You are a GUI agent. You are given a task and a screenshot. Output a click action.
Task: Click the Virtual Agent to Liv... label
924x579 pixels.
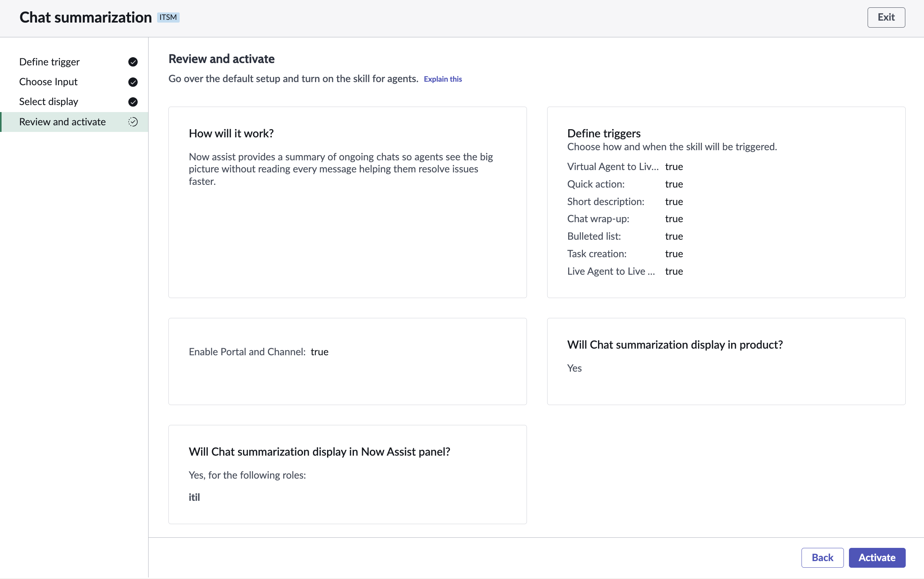(613, 167)
